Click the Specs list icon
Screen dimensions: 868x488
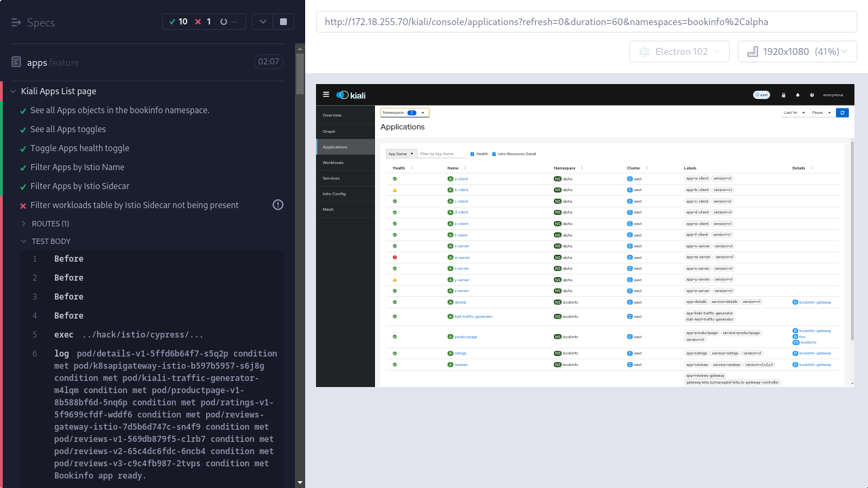[x=16, y=22]
